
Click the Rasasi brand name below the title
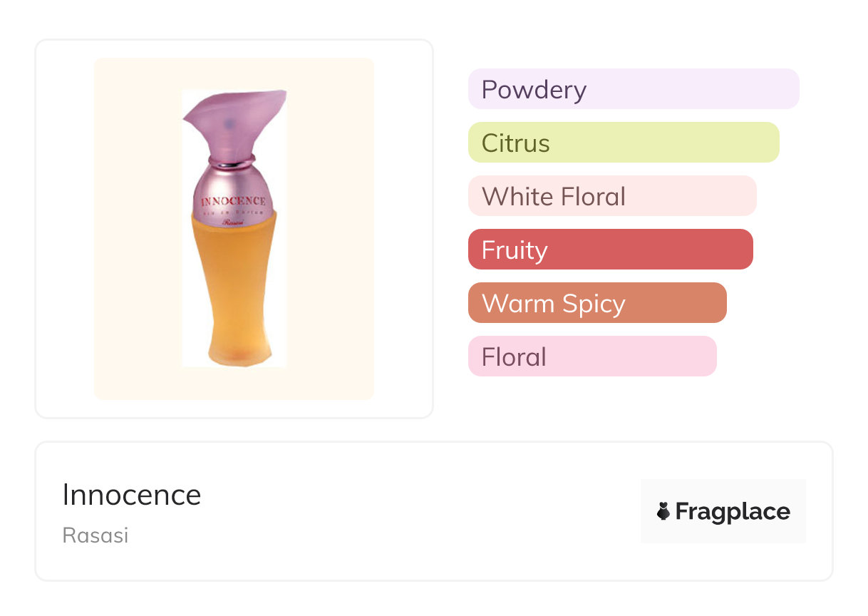tap(95, 535)
